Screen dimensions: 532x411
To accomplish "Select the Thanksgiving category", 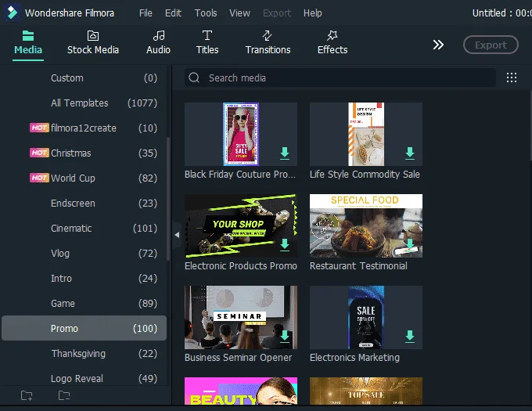I will click(84, 354).
